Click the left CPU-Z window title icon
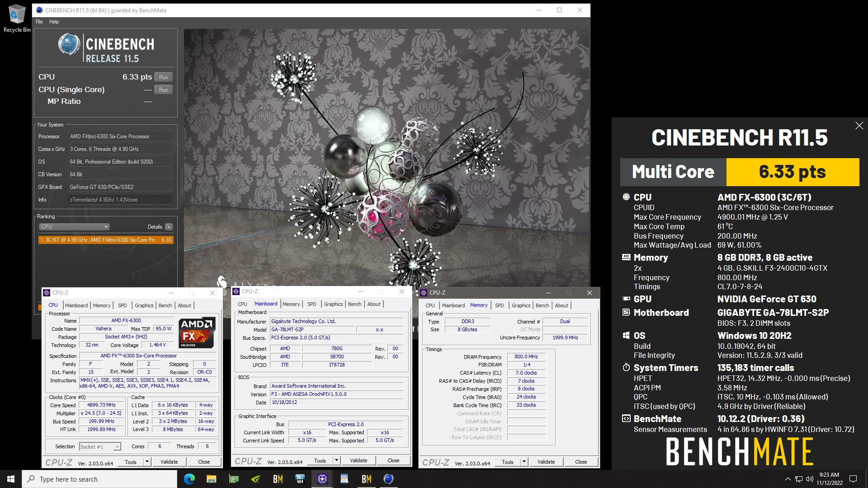This screenshot has width=868, height=488. (x=47, y=293)
